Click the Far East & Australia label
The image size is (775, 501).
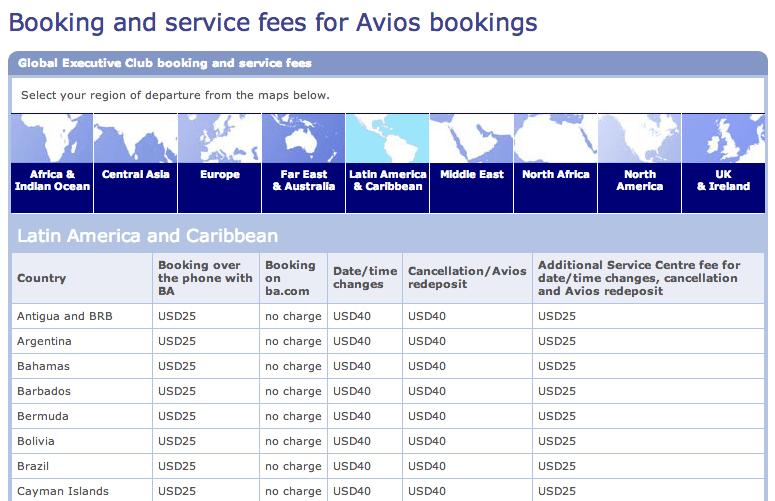pyautogui.click(x=304, y=180)
